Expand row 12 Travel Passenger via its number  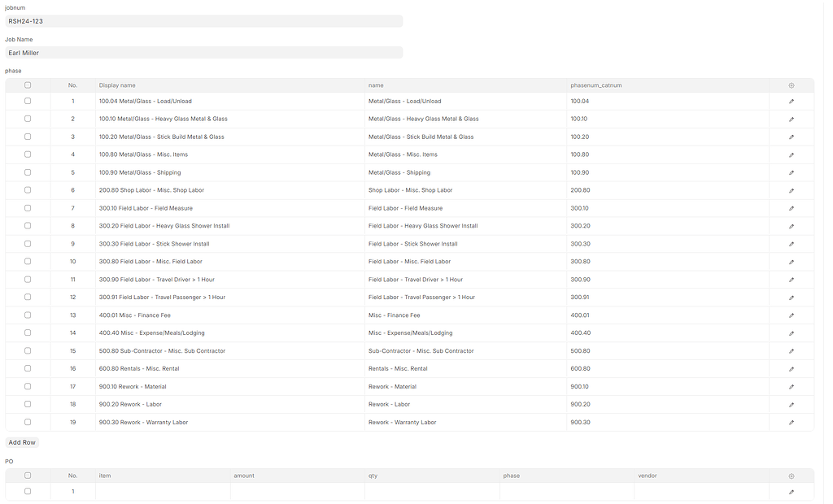[x=72, y=297]
